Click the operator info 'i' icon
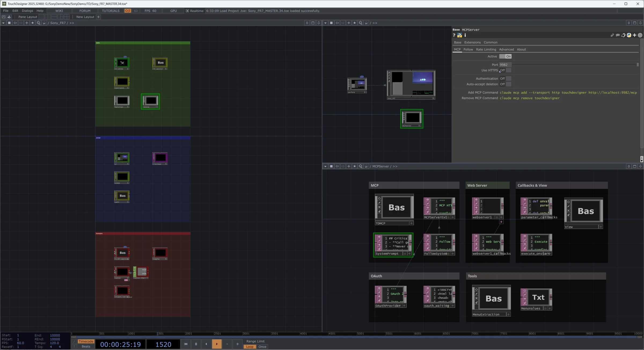This screenshot has width=644, height=350. (465, 35)
